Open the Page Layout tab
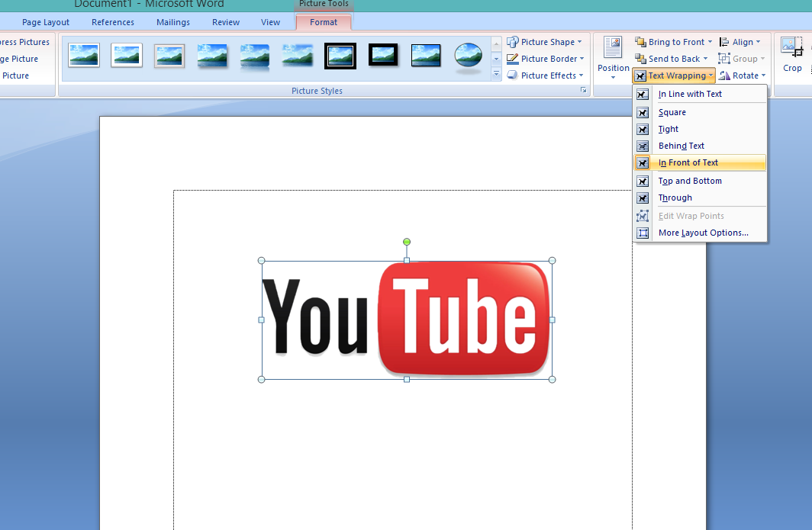 coord(46,22)
